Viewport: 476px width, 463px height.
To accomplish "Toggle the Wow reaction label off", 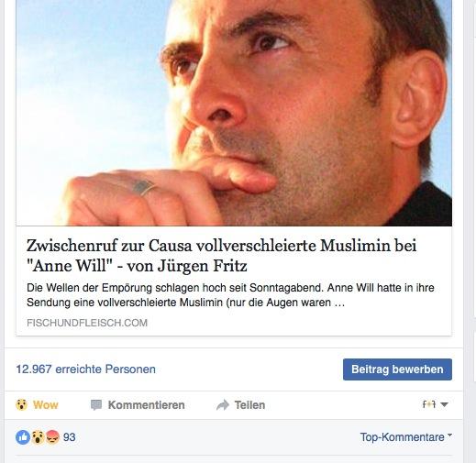I will click(46, 405).
